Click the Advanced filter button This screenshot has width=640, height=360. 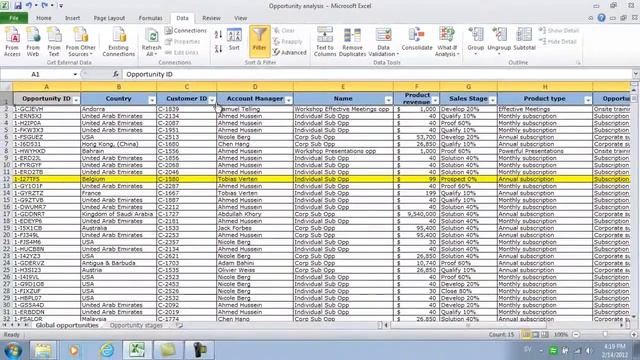pyautogui.click(x=290, y=52)
